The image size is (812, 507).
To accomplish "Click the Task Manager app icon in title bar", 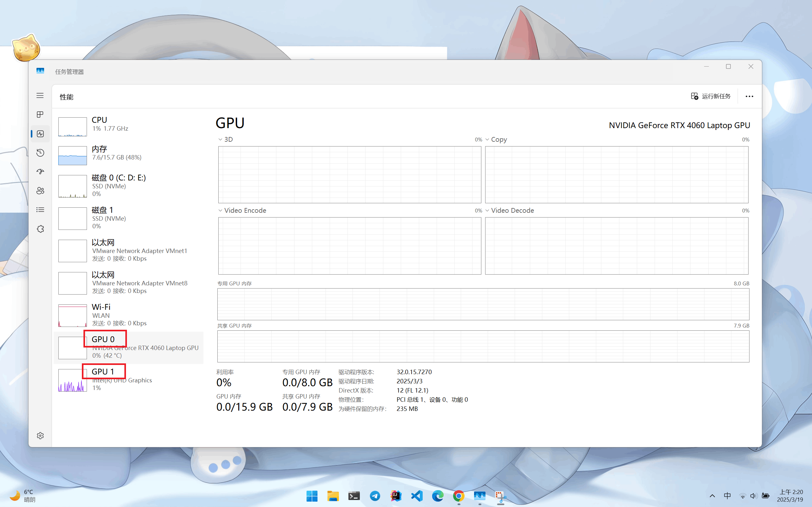I will point(40,71).
